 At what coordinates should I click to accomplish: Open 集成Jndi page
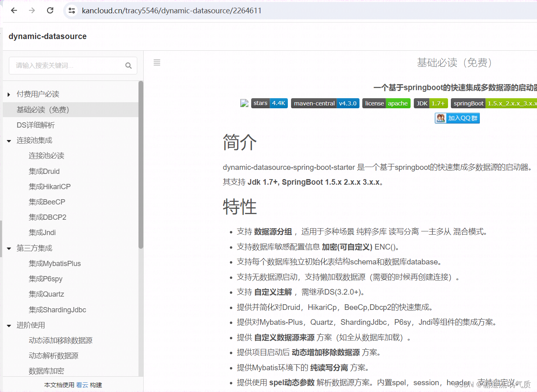[42, 232]
